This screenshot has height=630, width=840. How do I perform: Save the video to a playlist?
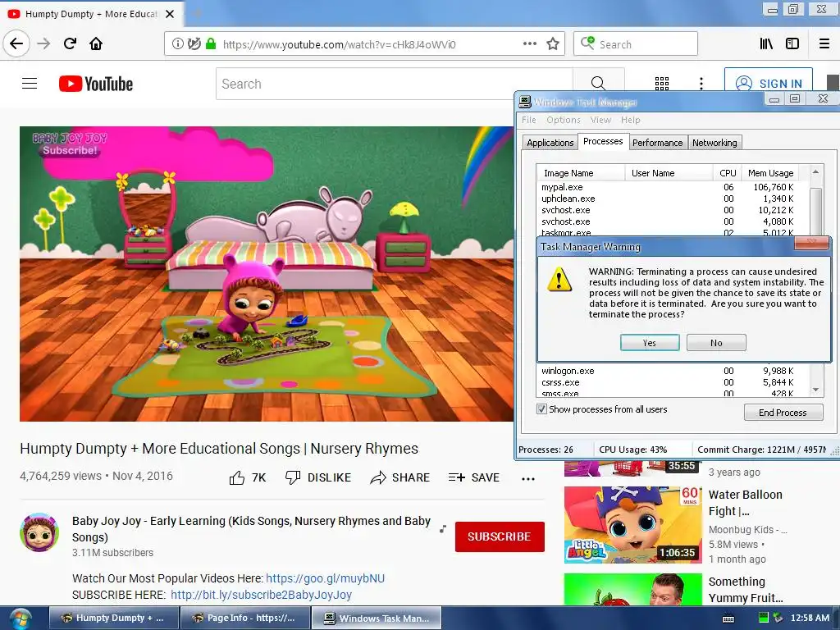pos(474,477)
